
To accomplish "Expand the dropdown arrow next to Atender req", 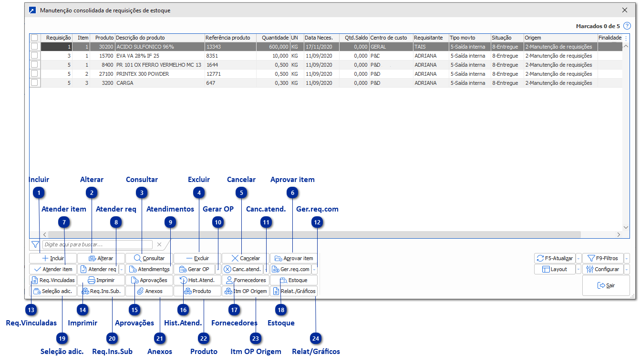I will (122, 269).
